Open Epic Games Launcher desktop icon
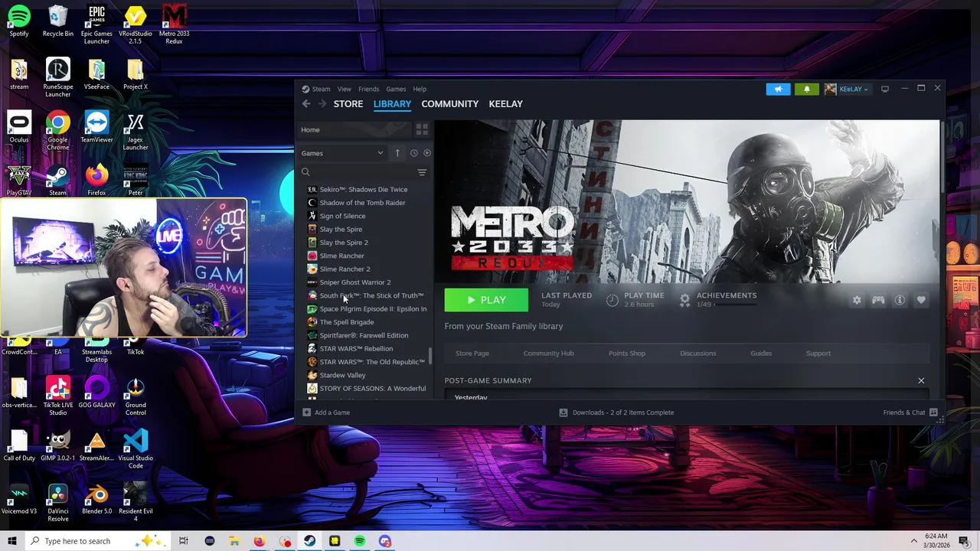This screenshot has width=980, height=551. click(96, 24)
